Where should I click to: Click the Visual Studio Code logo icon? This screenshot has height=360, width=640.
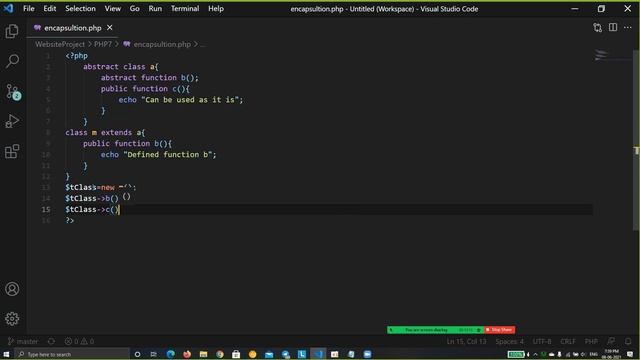tap(8, 8)
